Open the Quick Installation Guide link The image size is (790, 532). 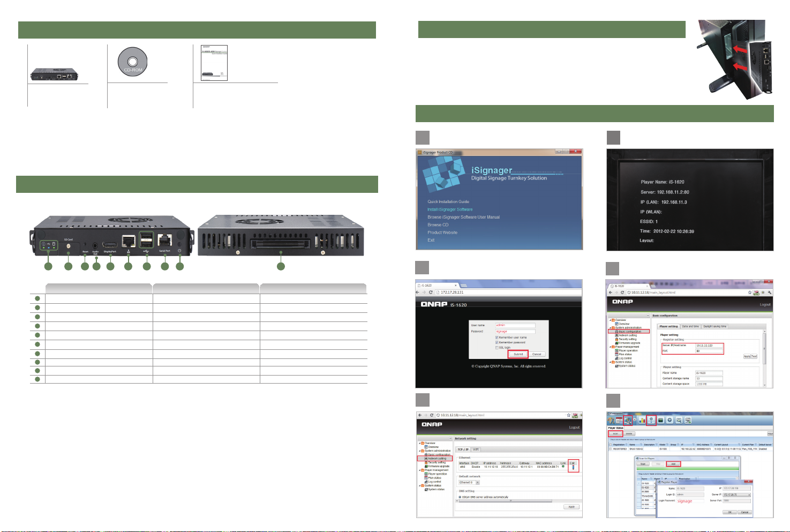448,202
